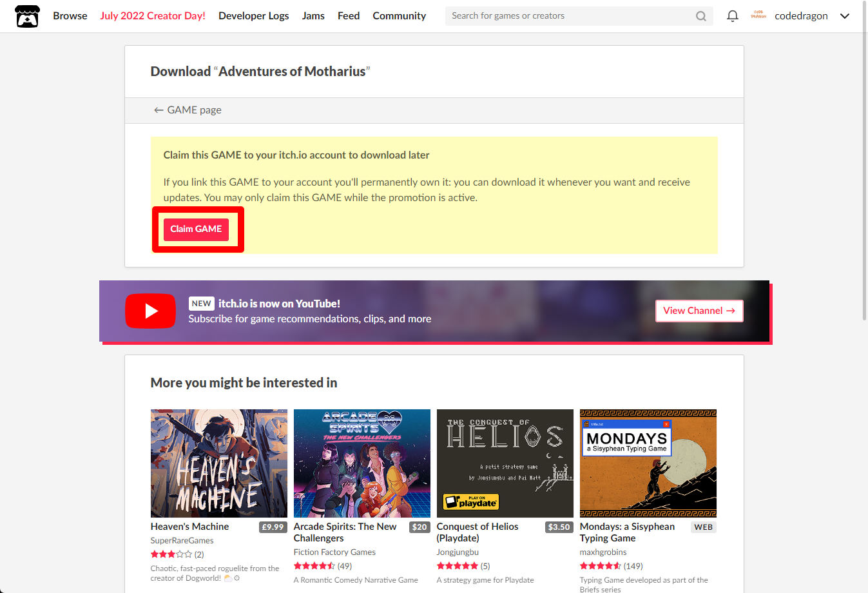Open the codedragon username

click(x=801, y=16)
